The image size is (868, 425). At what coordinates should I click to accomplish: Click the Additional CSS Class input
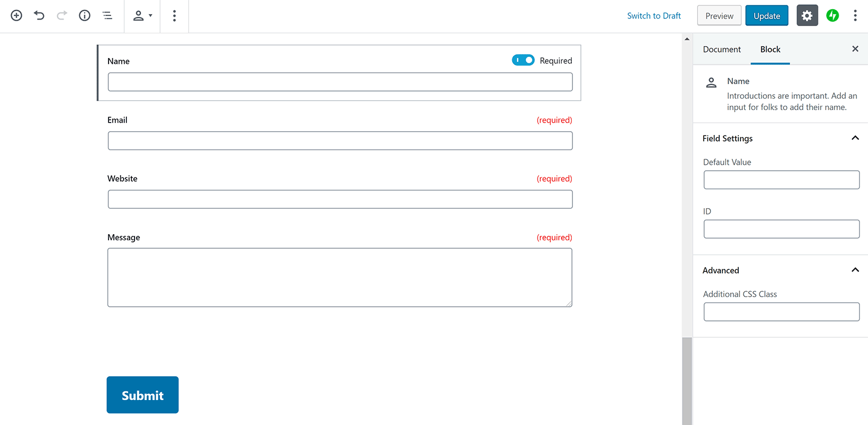click(x=782, y=312)
